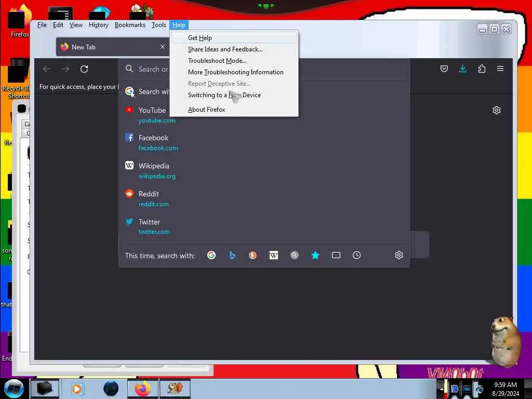
Task: Click the search address bar field
Action: point(264,69)
